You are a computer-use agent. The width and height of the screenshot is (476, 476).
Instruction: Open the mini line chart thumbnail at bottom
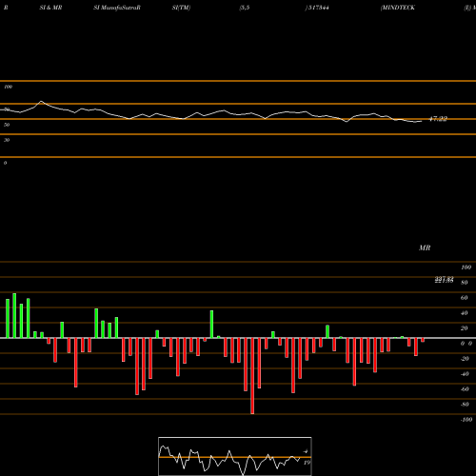[x=235, y=456]
